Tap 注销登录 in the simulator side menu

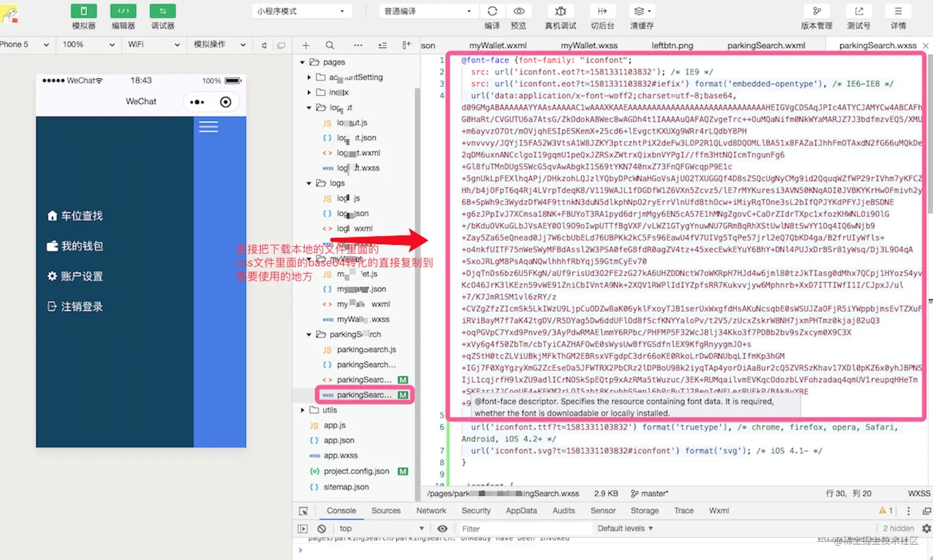[75, 307]
